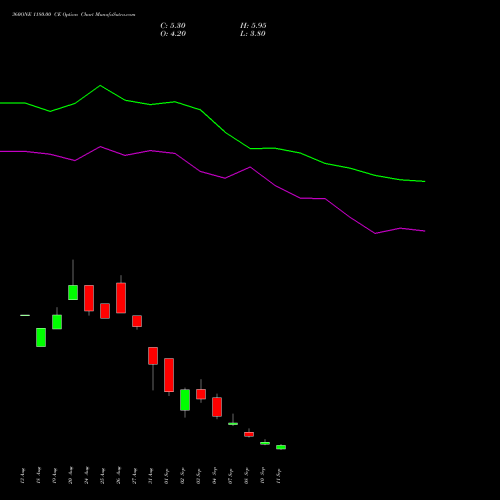The width and height of the screenshot is (500, 500).
Task: Click the small green candlestick for 11 Sep
Action: [x=281, y=447]
